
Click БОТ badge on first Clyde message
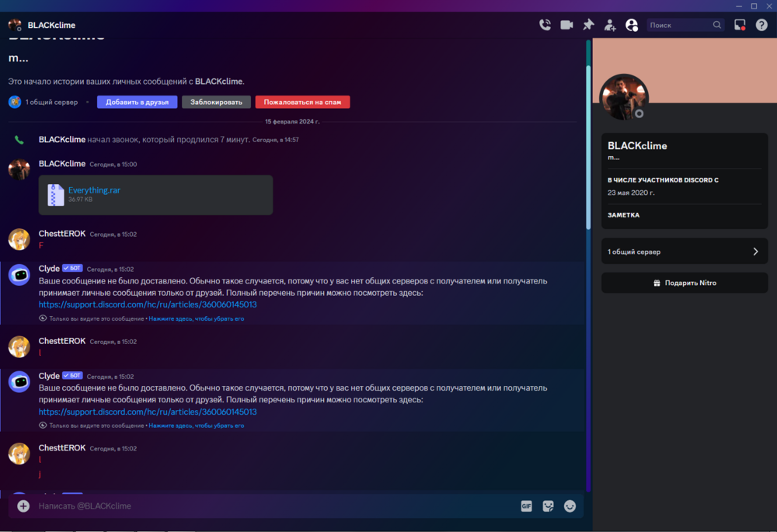click(72, 269)
